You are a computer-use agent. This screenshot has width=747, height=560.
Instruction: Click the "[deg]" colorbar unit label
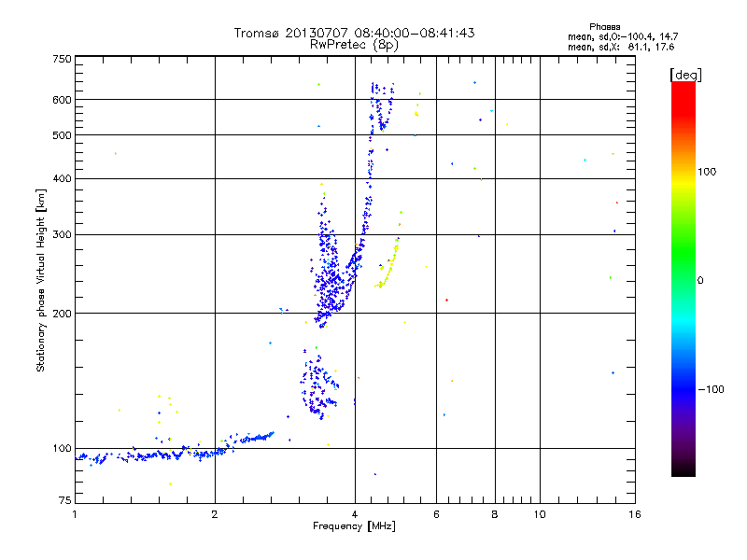point(685,75)
